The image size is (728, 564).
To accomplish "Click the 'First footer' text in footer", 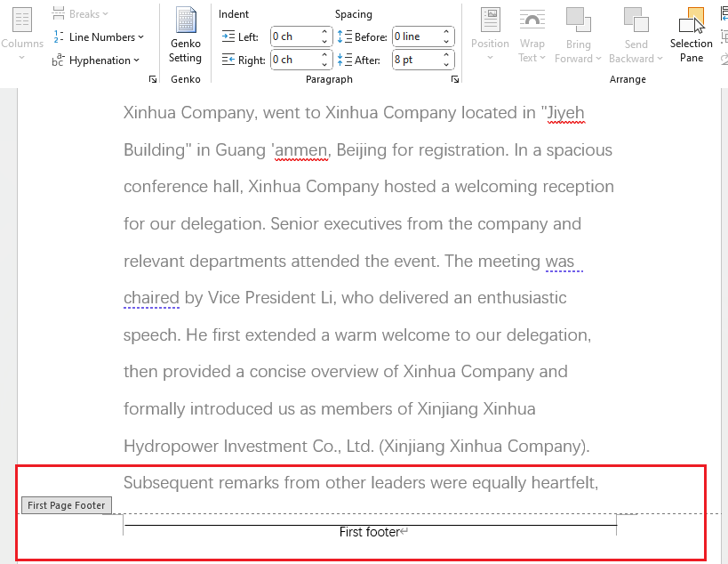I will pos(370,532).
